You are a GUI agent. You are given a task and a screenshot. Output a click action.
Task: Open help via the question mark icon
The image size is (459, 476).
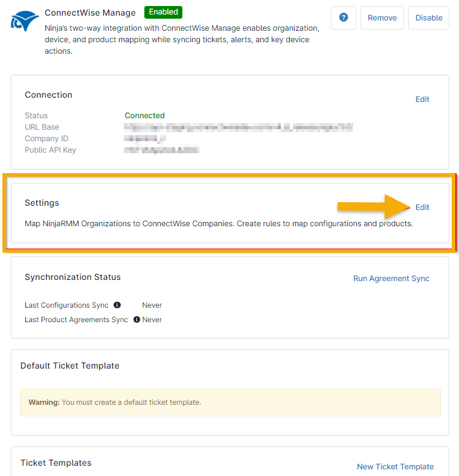(x=344, y=17)
